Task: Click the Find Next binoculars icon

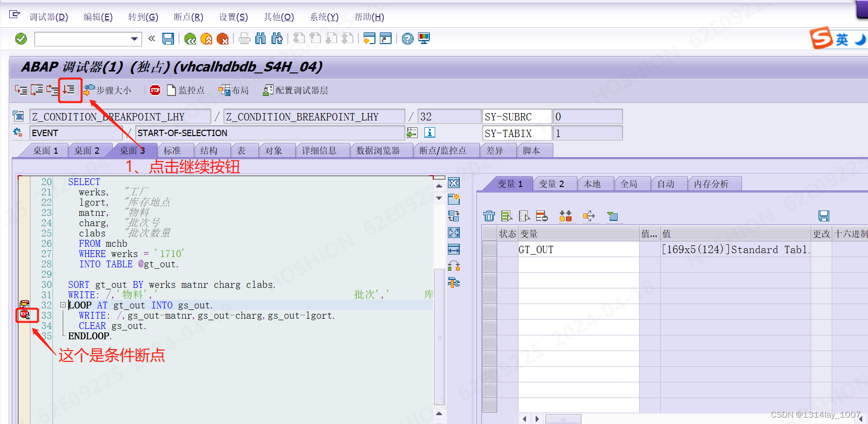Action: pyautogui.click(x=277, y=39)
